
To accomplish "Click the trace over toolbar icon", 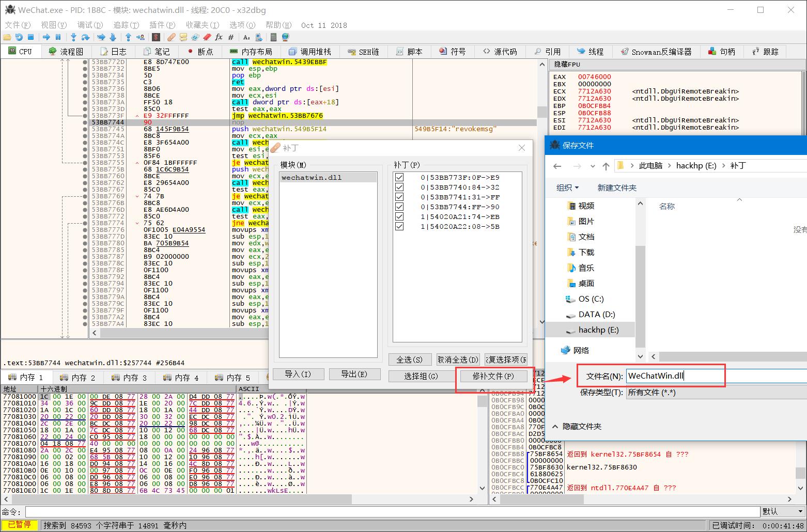I will point(113,37).
